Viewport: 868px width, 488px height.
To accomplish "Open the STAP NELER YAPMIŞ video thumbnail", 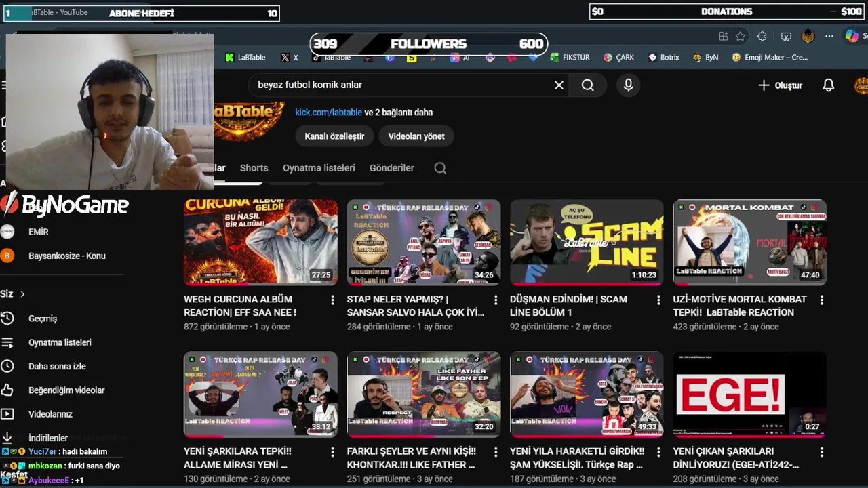I will [x=424, y=242].
